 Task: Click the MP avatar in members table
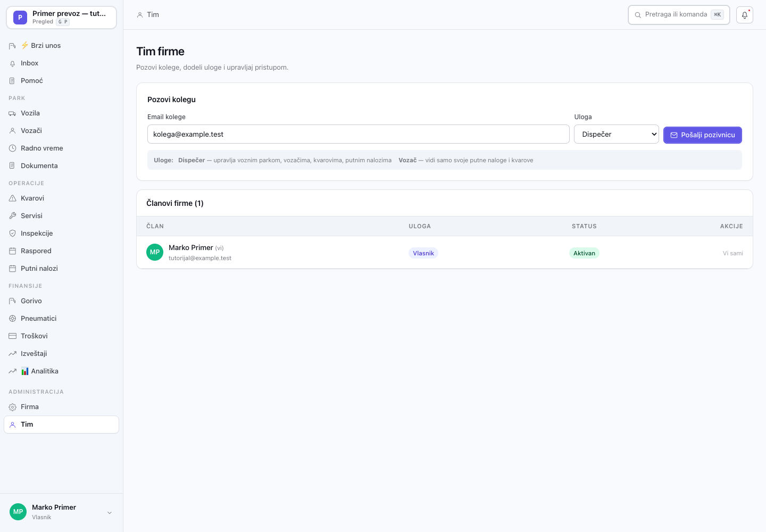(155, 252)
